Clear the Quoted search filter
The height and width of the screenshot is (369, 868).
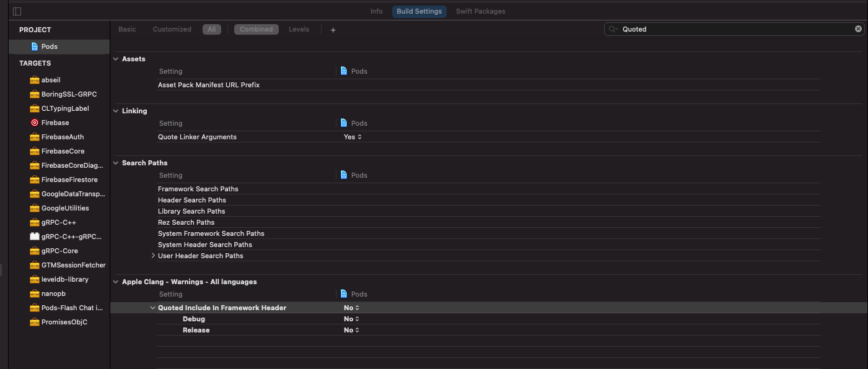coord(858,29)
